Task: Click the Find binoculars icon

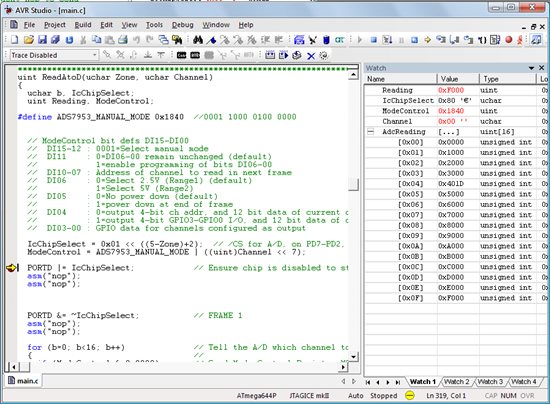Action: point(198,40)
